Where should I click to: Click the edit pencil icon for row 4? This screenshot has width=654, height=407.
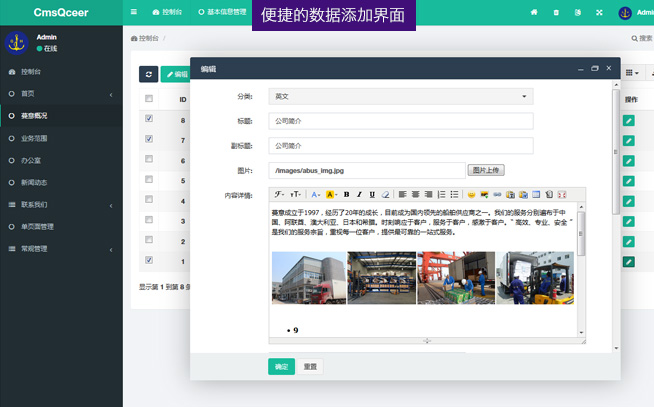629,201
